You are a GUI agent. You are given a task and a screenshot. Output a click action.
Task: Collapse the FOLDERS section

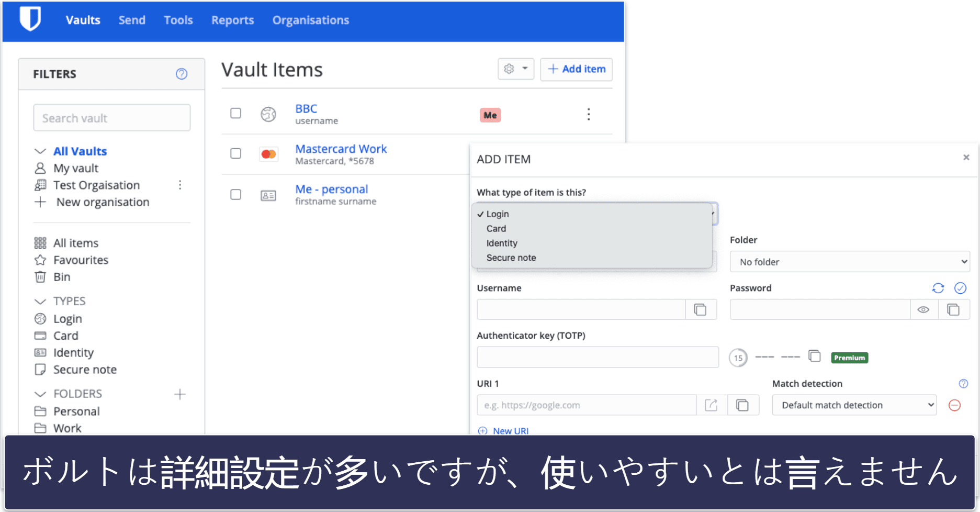(x=40, y=394)
